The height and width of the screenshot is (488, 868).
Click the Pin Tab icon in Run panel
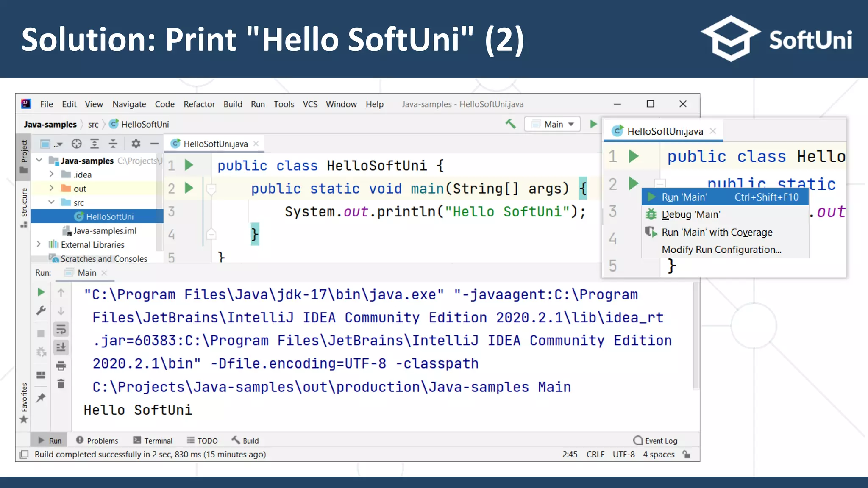tap(41, 398)
